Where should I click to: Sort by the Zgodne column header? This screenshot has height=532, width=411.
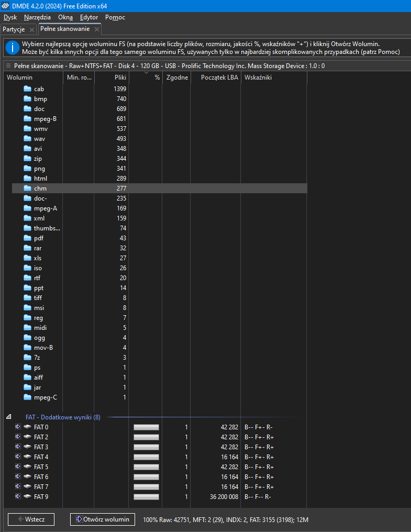point(176,77)
